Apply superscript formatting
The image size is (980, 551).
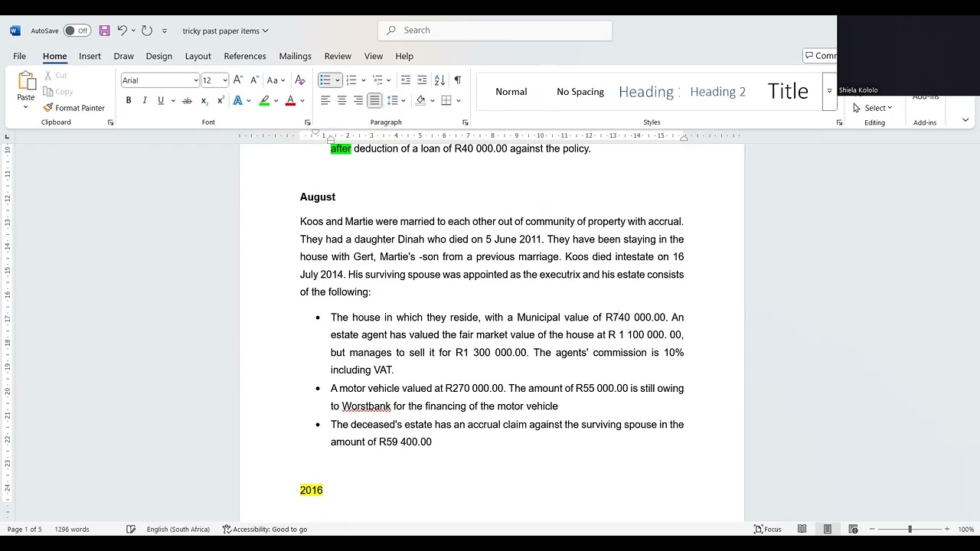coord(220,101)
